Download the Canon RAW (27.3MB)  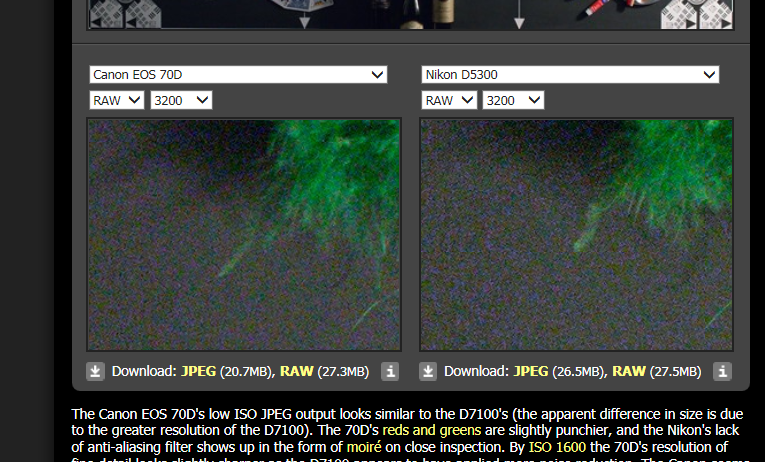tap(297, 371)
